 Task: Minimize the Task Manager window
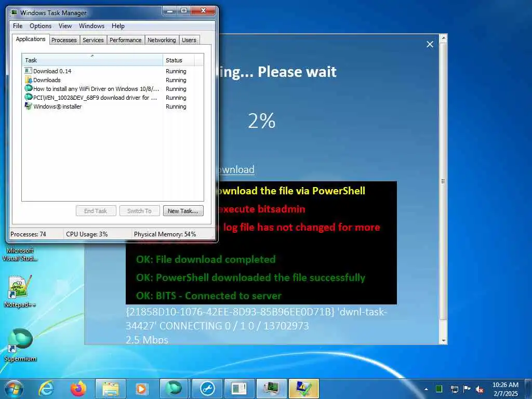pos(170,11)
